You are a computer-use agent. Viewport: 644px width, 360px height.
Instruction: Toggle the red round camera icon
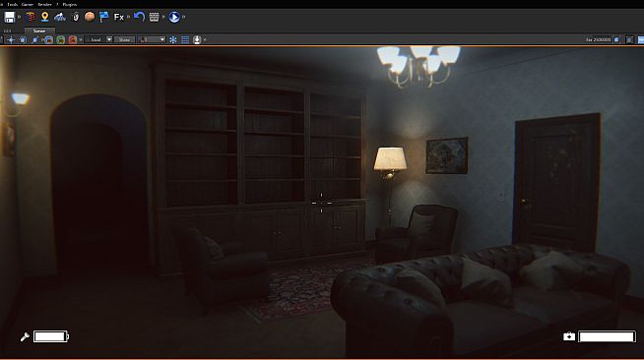(73, 39)
